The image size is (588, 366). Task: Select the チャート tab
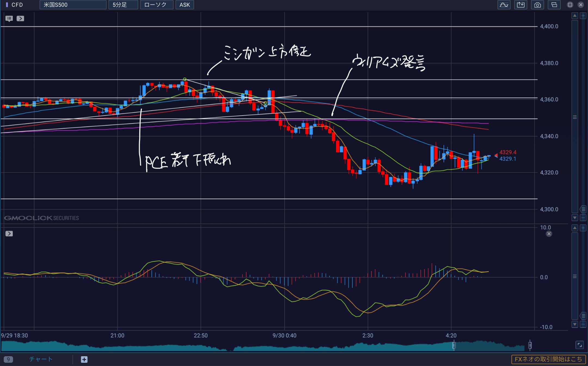pyautogui.click(x=41, y=359)
